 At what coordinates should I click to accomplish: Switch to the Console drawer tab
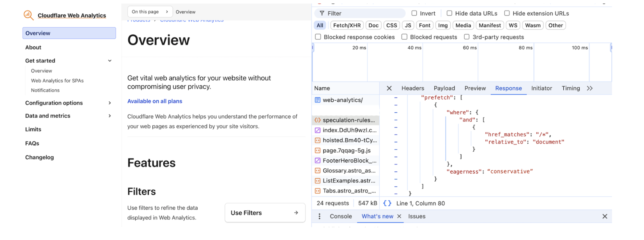(341, 216)
